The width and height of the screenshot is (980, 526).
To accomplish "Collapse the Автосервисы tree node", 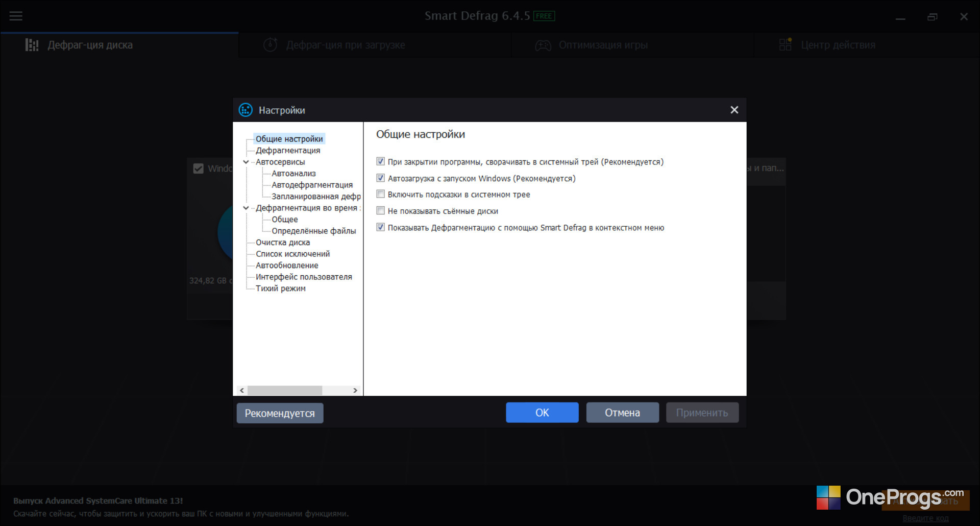I will click(246, 162).
